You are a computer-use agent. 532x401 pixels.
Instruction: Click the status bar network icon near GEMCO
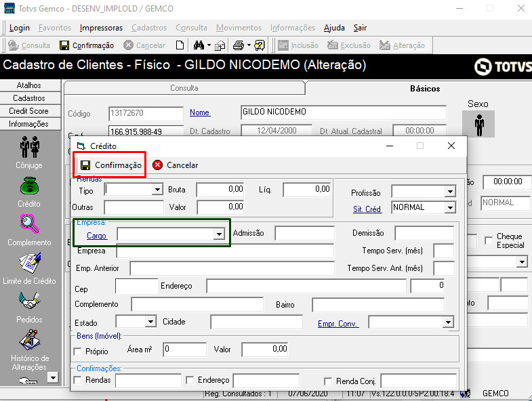(466, 394)
